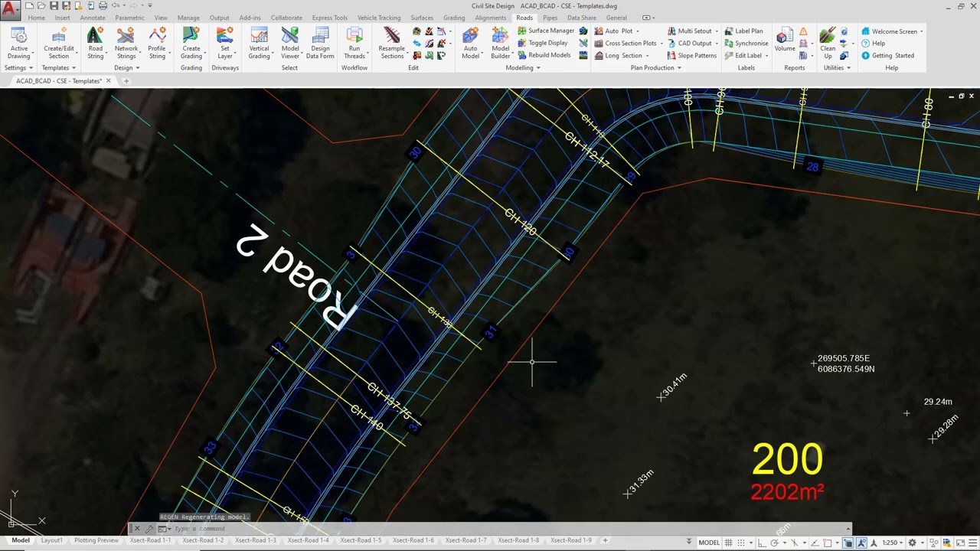Viewport: 980px width, 551px height.
Task: Toggle 2D object snap
Action: 827,543
